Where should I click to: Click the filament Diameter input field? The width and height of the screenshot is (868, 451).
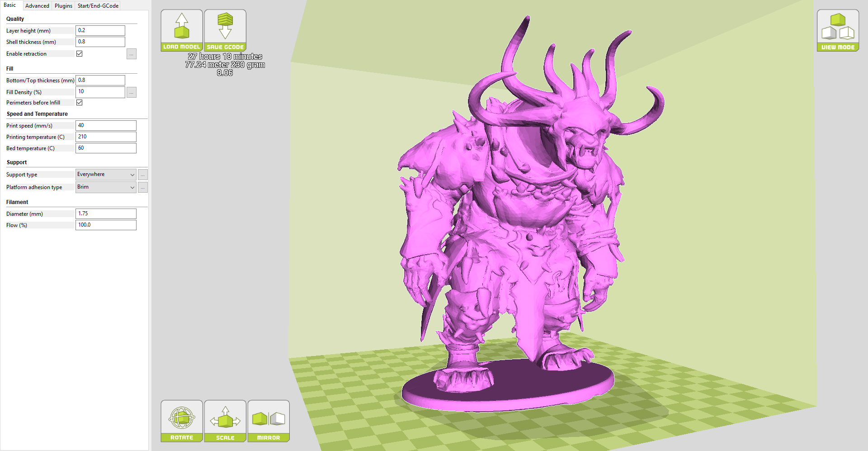[106, 214]
